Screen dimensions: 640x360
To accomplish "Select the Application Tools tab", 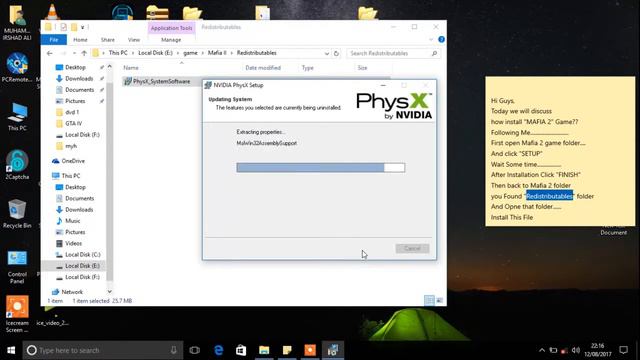I will [171, 28].
